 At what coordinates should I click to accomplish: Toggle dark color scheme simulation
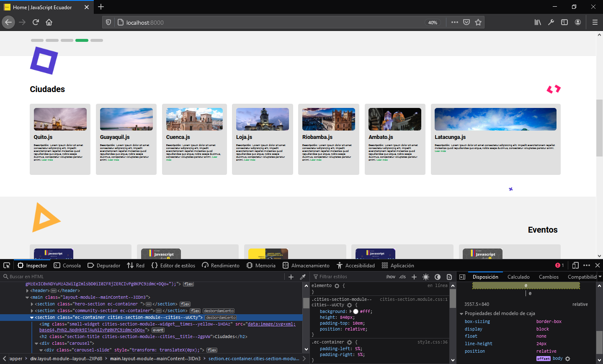point(438,277)
